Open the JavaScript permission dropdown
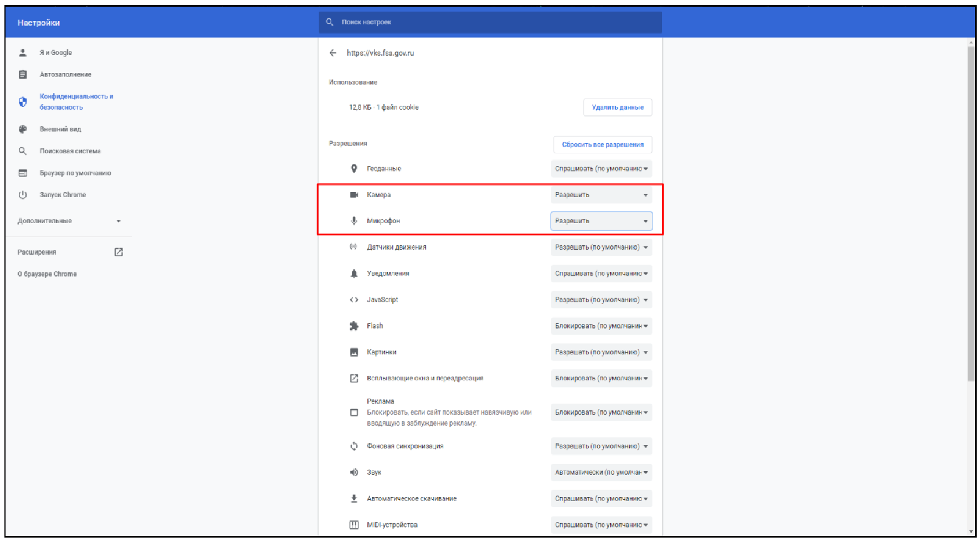 (601, 300)
